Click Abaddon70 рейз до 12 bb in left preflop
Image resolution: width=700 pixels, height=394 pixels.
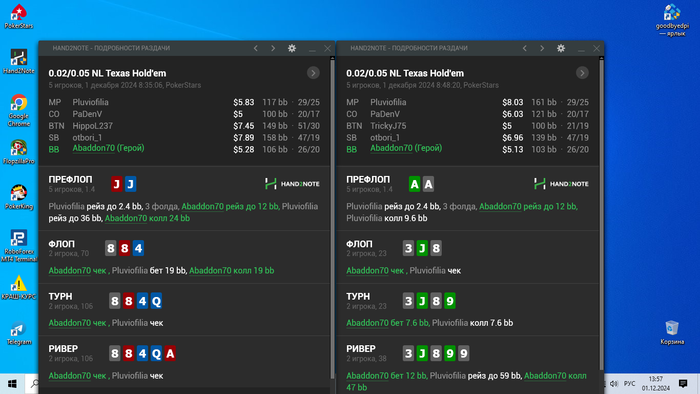tap(230, 207)
